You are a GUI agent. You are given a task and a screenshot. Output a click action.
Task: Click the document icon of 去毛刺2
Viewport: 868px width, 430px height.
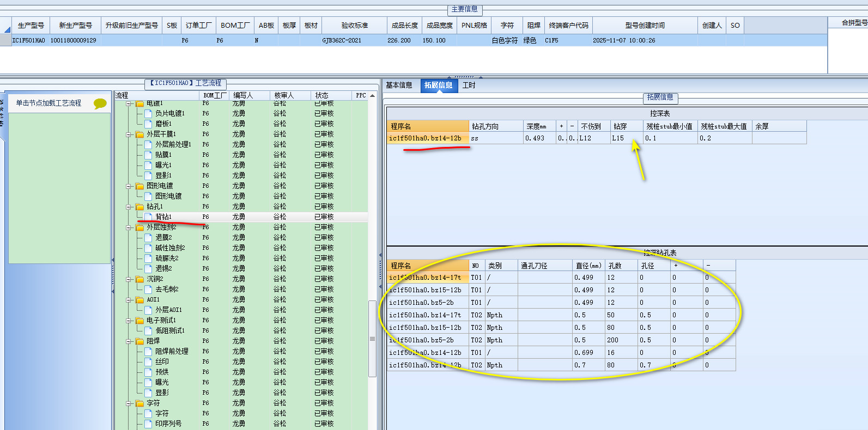click(x=148, y=289)
